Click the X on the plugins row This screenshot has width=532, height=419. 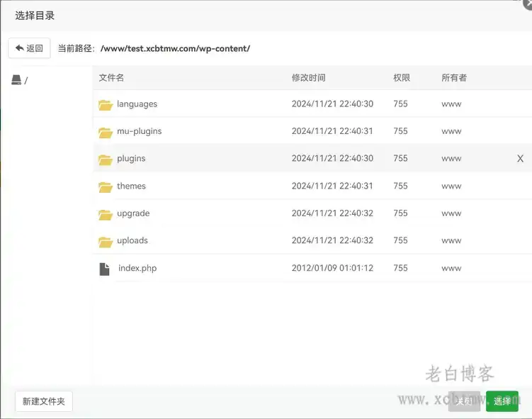pos(520,159)
